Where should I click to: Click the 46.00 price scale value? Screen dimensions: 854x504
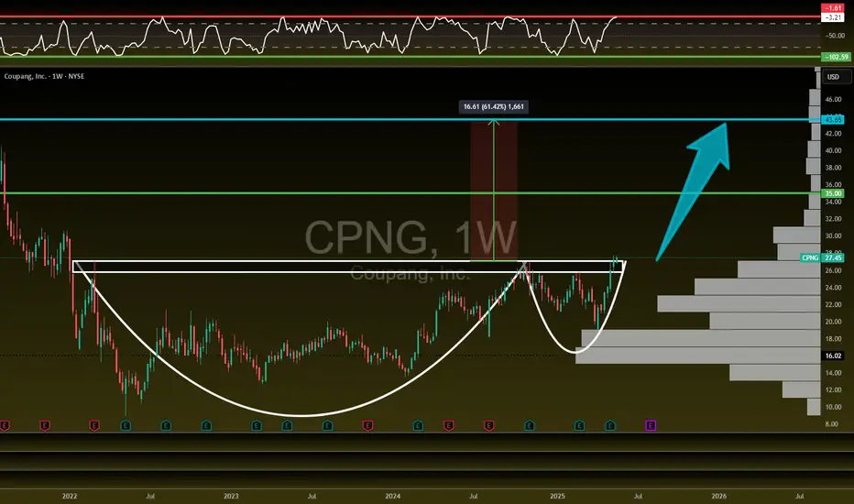click(833, 100)
